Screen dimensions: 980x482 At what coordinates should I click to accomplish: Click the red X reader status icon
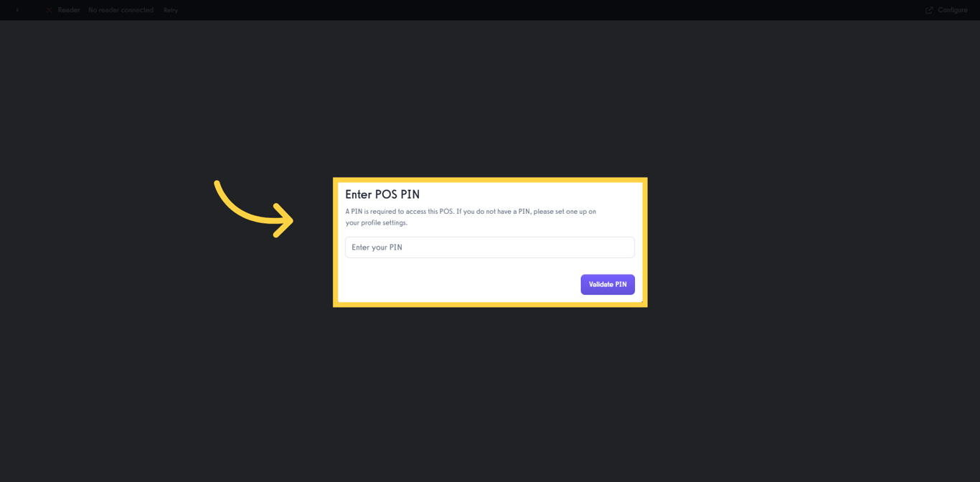(x=49, y=10)
